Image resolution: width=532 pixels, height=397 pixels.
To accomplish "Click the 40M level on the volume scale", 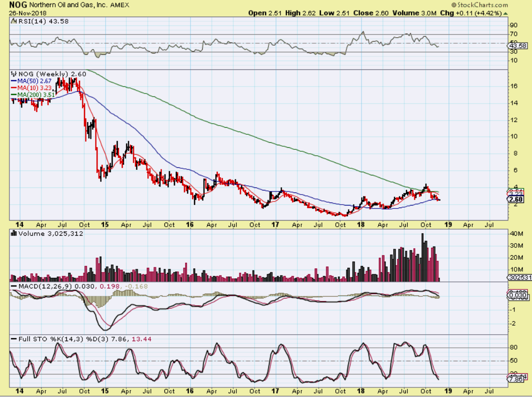I will point(516,234).
